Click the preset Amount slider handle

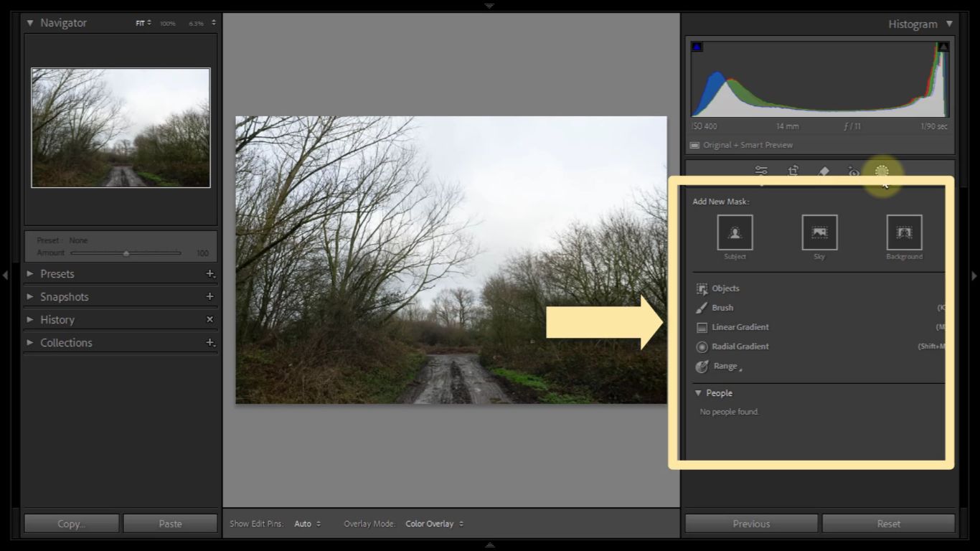[x=126, y=253]
